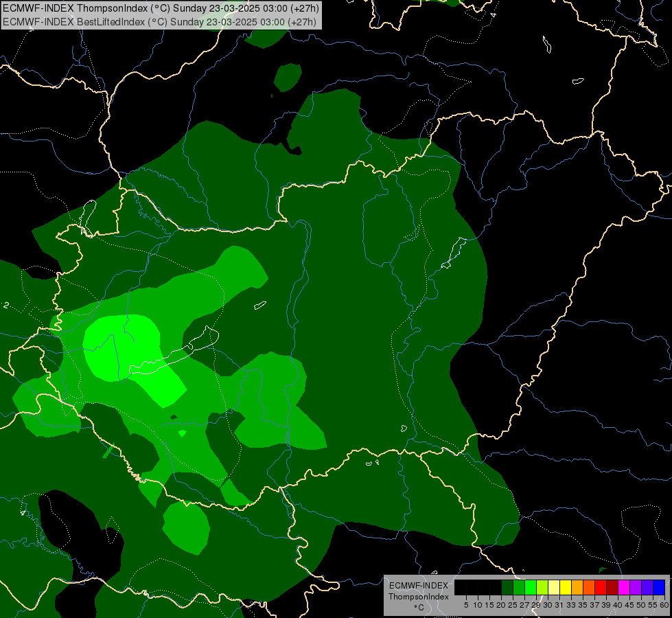Click the bright green 27–29 legend swatch
The height and width of the screenshot is (618, 672).
[x=531, y=587]
